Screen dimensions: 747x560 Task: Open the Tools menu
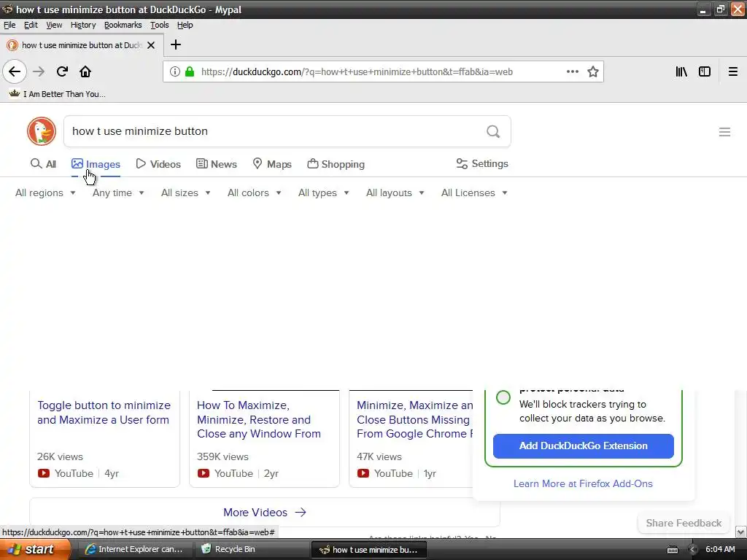point(160,25)
